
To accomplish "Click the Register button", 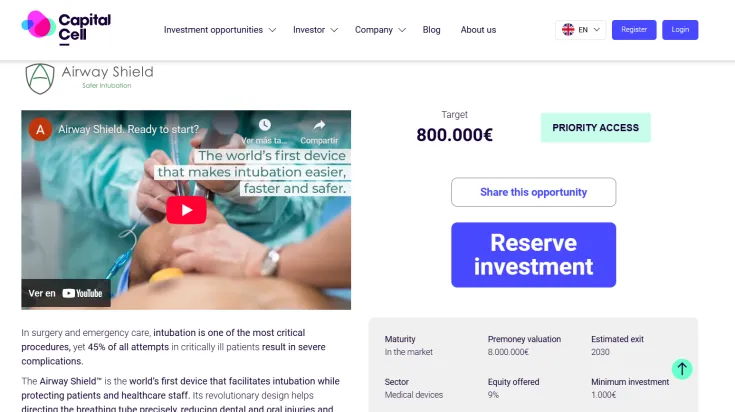I will pos(634,30).
